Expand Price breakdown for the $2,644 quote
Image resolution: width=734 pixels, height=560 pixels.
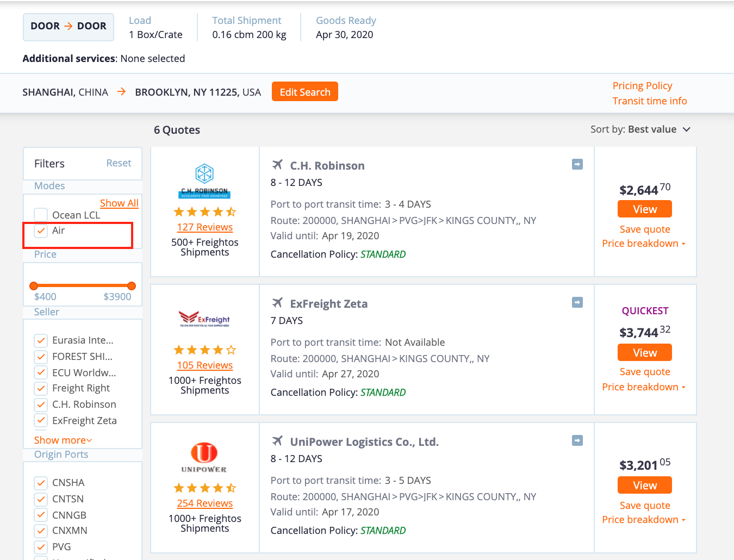pyautogui.click(x=644, y=244)
